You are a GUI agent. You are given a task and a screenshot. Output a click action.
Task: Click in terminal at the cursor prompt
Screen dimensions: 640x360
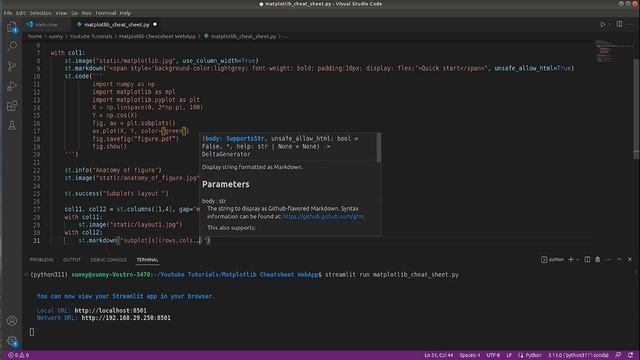32,332
